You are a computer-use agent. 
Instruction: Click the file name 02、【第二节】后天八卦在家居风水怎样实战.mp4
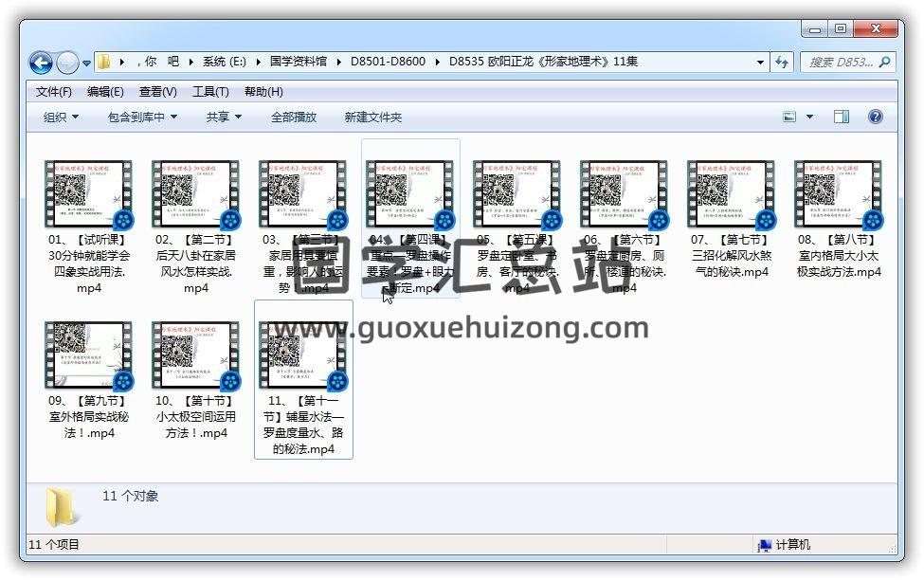tap(196, 263)
